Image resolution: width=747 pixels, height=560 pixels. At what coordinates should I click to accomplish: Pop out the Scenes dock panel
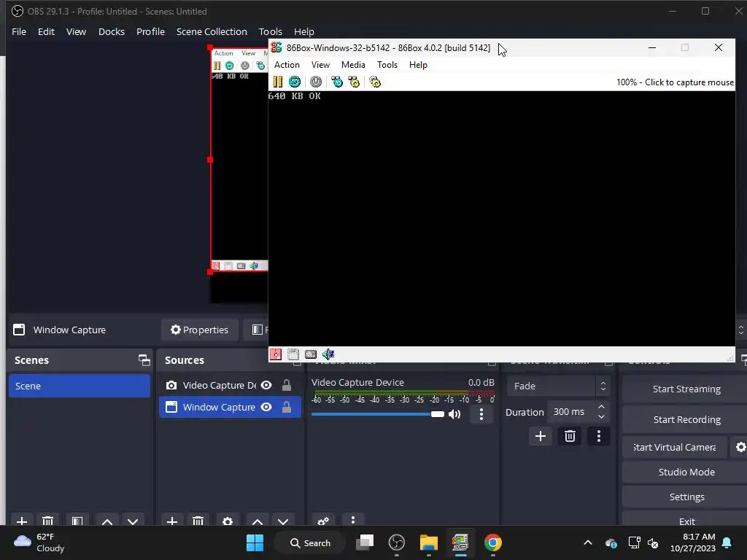tap(144, 360)
